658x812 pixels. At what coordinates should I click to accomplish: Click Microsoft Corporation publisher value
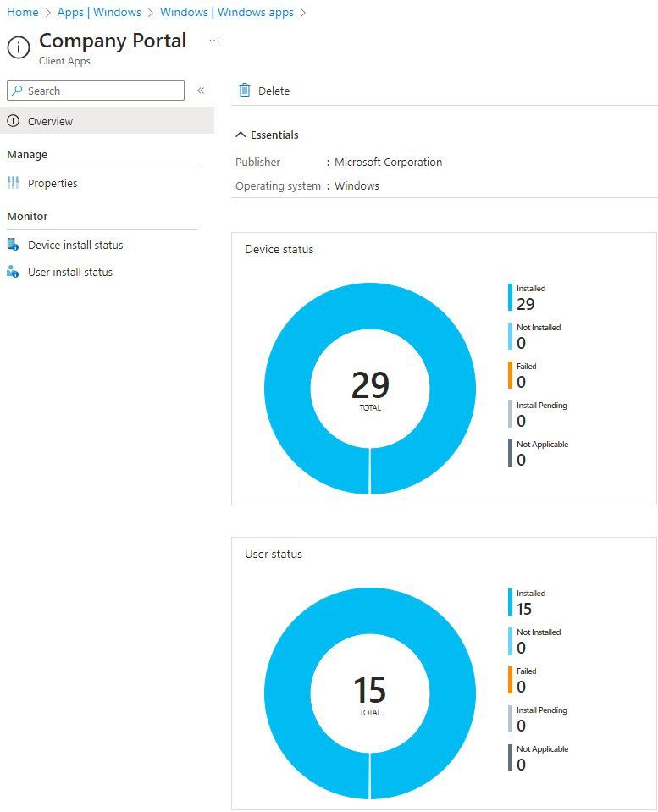388,162
